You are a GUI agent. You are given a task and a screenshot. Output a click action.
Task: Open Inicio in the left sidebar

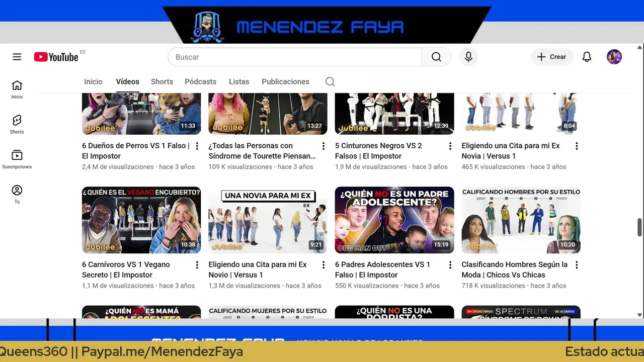pyautogui.click(x=17, y=89)
